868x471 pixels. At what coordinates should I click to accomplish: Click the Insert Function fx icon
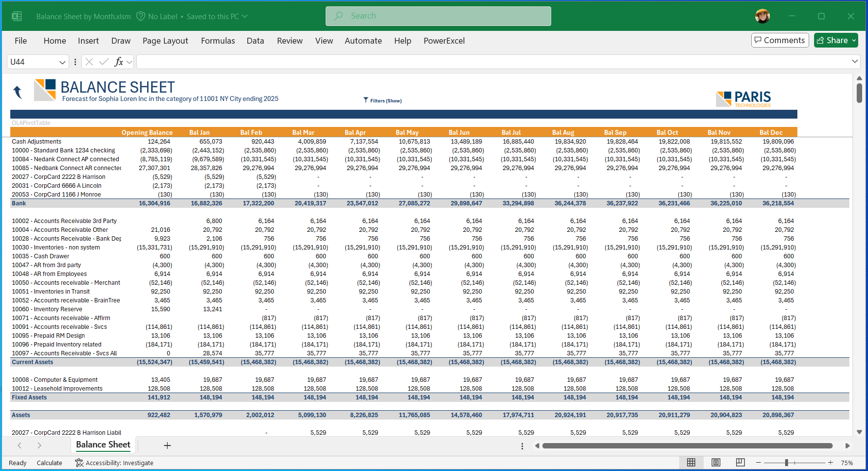pos(119,62)
